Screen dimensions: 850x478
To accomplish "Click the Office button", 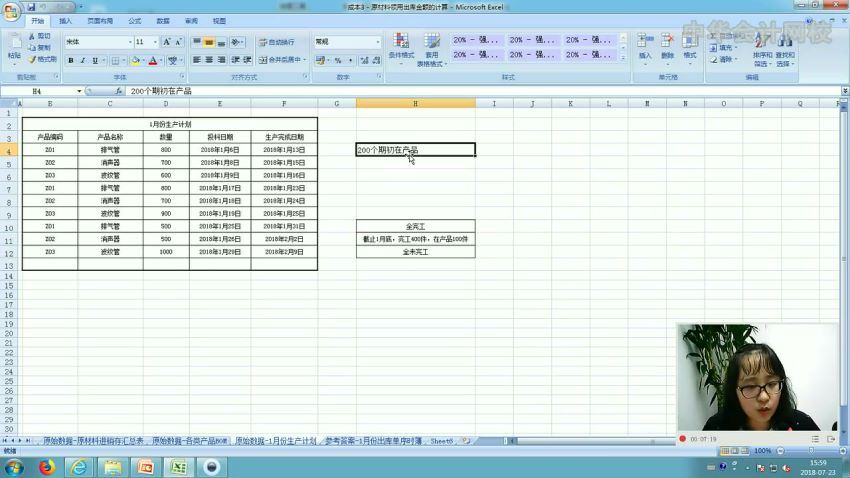I will click(x=11, y=11).
